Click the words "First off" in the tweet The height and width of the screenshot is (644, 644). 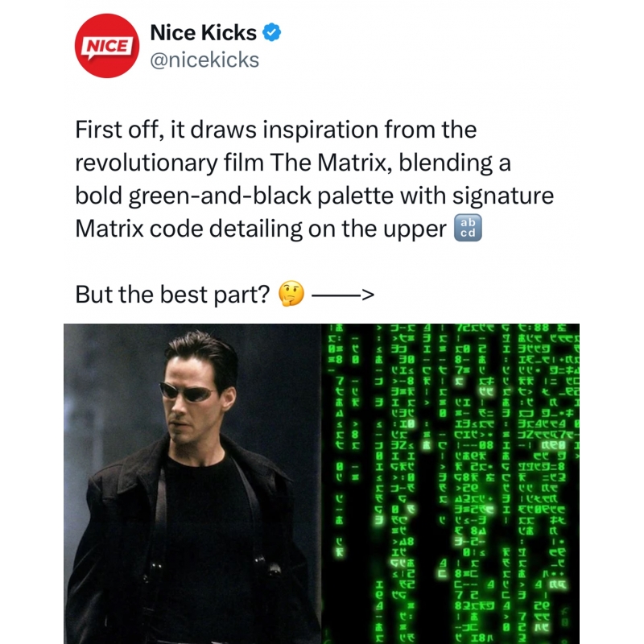click(x=117, y=130)
